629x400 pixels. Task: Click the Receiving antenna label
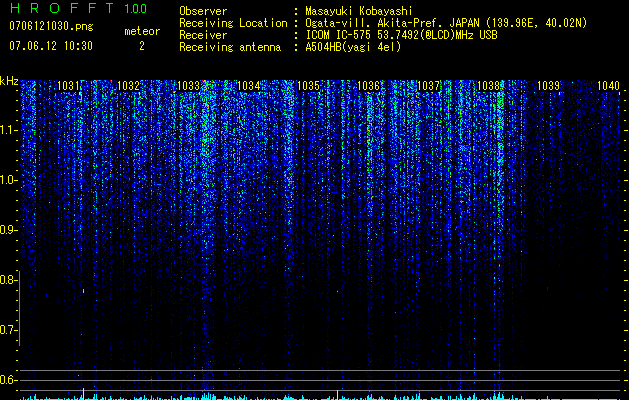(230, 47)
